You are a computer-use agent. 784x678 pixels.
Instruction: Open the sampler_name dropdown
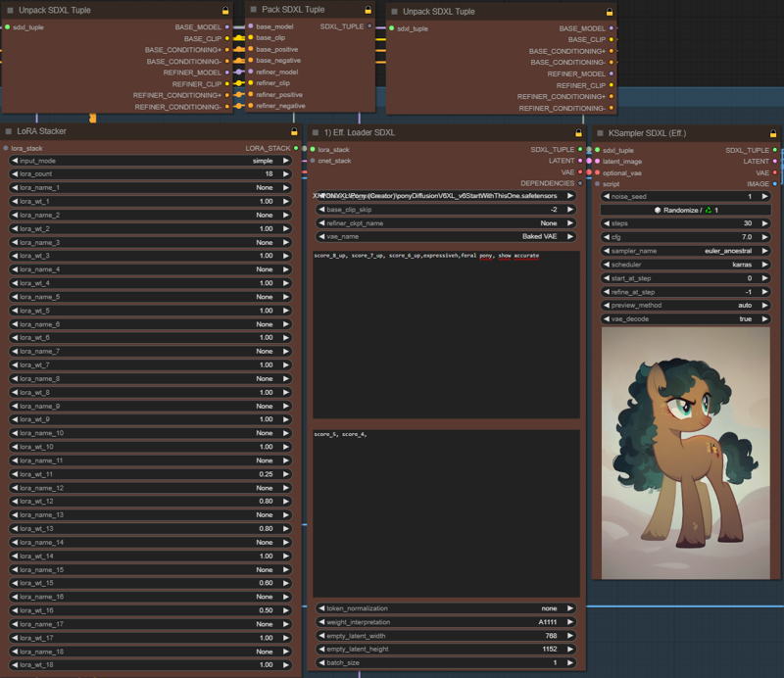(685, 251)
